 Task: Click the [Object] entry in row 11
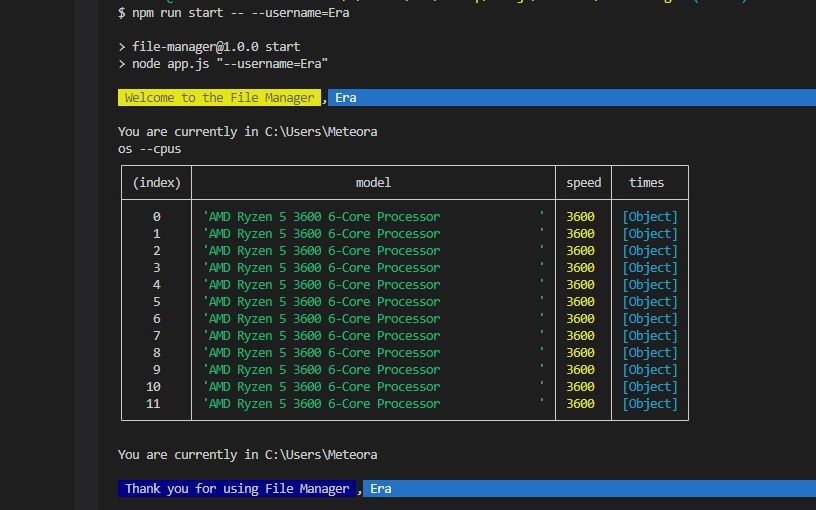[x=650, y=404]
